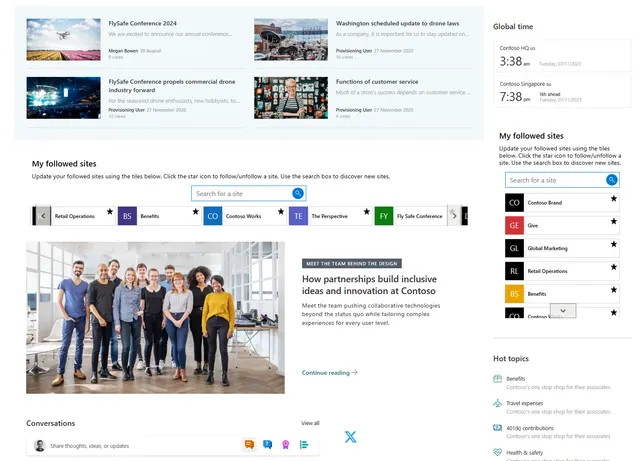Open Functions of customer service article

377,82
